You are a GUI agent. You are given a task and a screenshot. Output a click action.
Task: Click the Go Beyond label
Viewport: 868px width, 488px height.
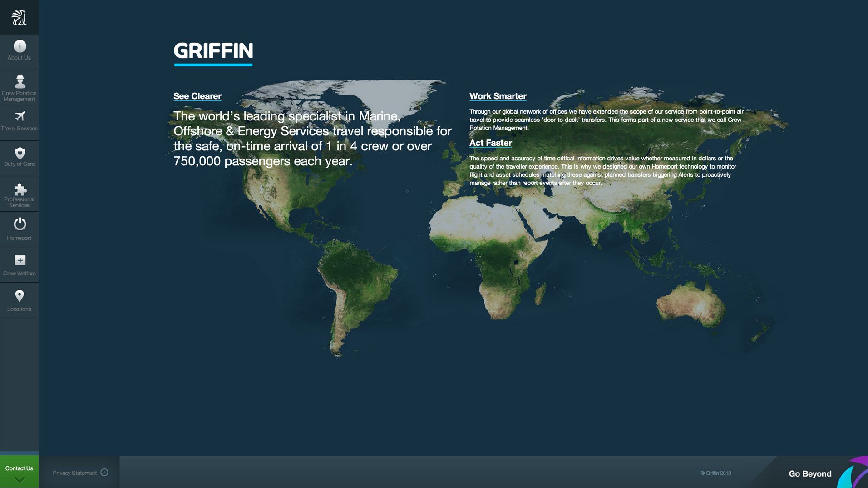click(810, 473)
